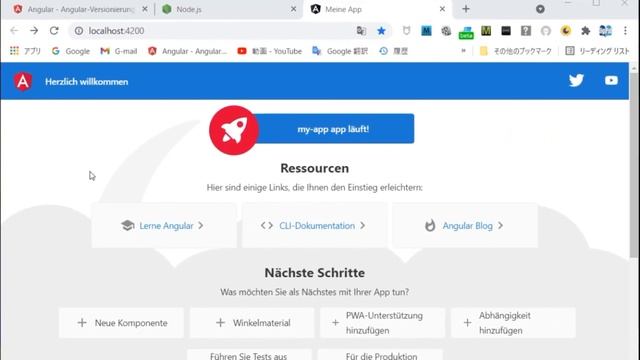Open the CLI-Dokumentation link
Viewport: 640px width, 360px height.
[x=314, y=225]
